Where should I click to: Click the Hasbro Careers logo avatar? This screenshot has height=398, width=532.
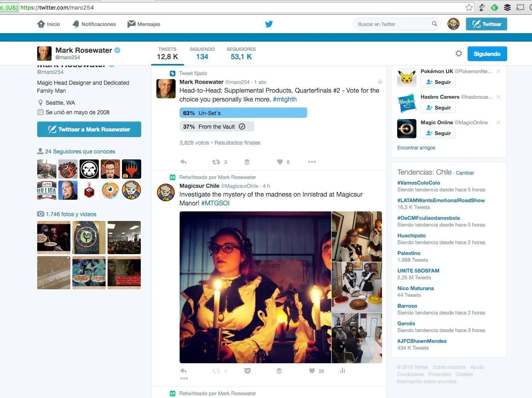click(x=407, y=103)
